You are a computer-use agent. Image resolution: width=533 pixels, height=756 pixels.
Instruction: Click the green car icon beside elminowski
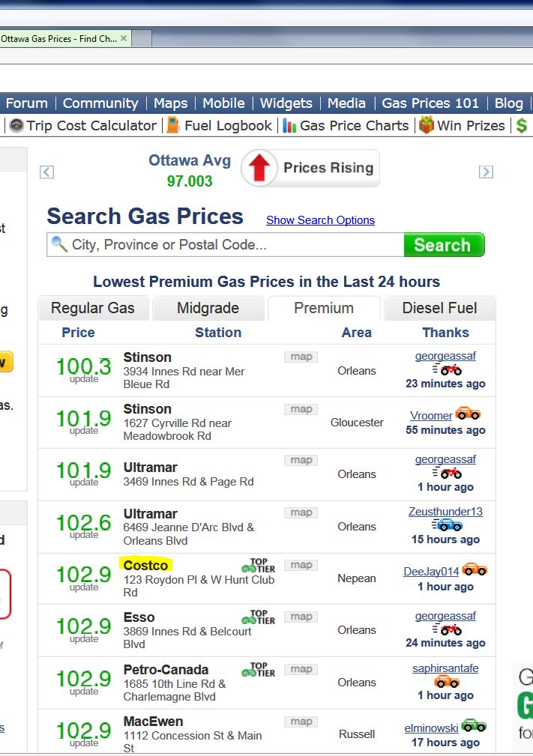click(x=474, y=725)
